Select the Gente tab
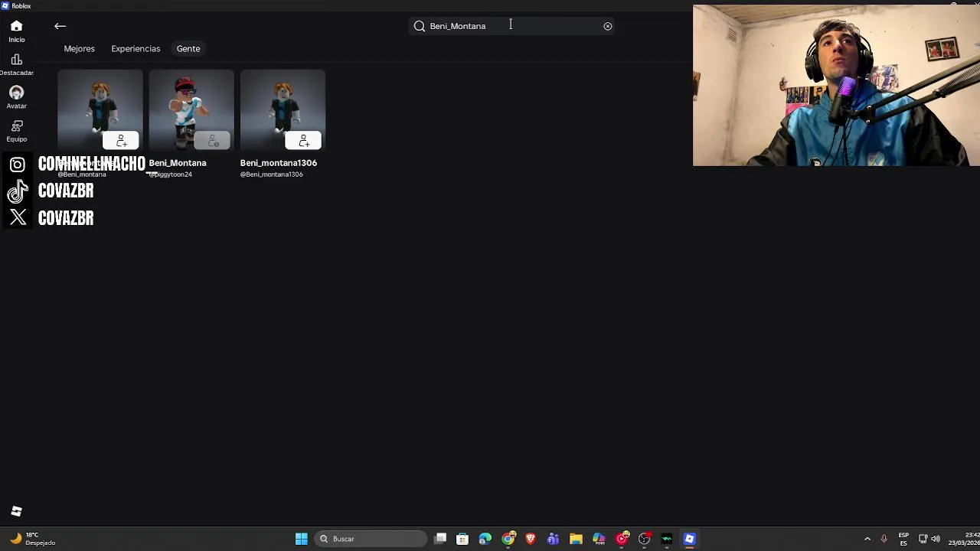This screenshot has width=980, height=551. click(x=188, y=49)
